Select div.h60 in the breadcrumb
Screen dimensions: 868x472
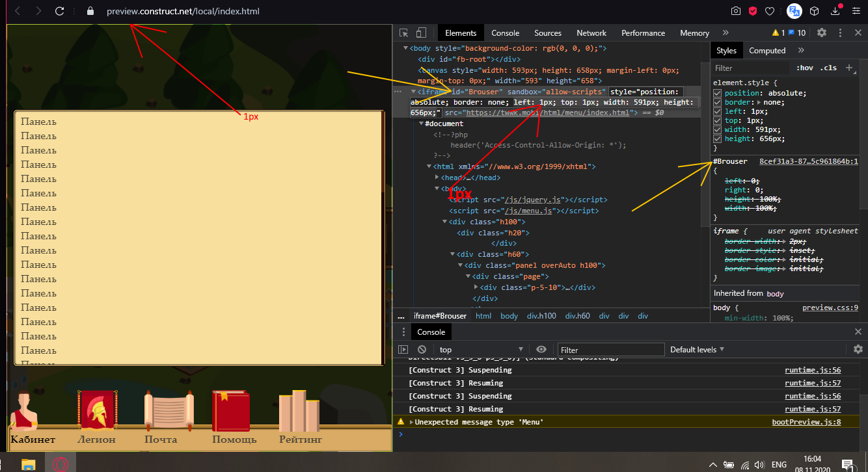577,316
